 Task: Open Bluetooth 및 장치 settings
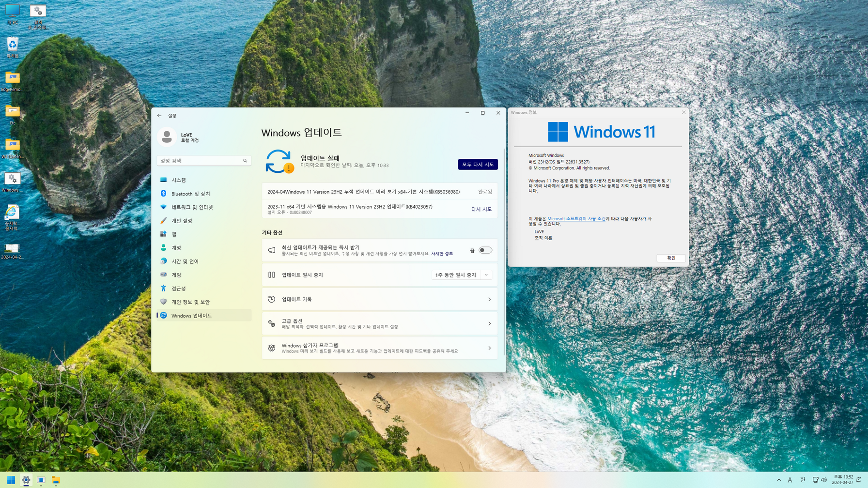(x=204, y=194)
